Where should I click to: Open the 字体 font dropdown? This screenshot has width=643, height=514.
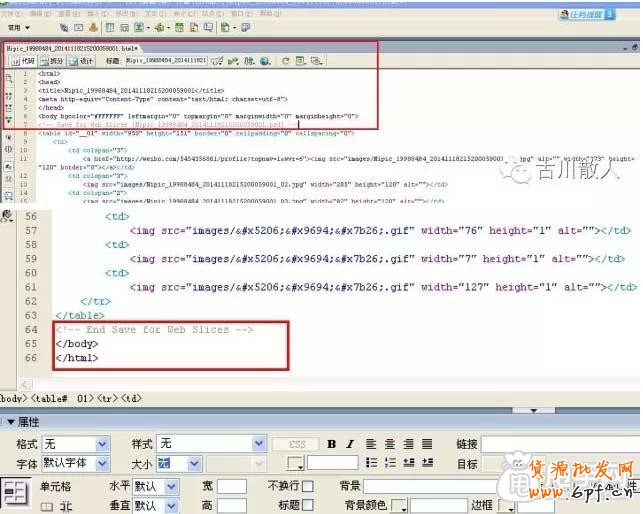[x=102, y=464]
